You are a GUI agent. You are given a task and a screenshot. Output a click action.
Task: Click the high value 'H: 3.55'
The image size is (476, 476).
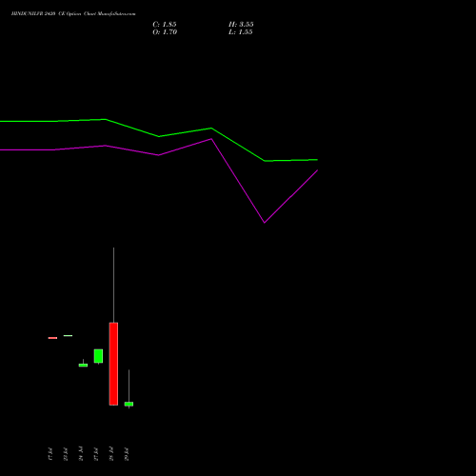click(x=241, y=25)
